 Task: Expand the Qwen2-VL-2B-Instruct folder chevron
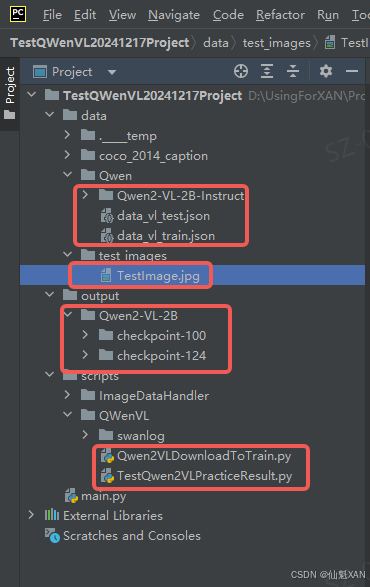point(85,195)
